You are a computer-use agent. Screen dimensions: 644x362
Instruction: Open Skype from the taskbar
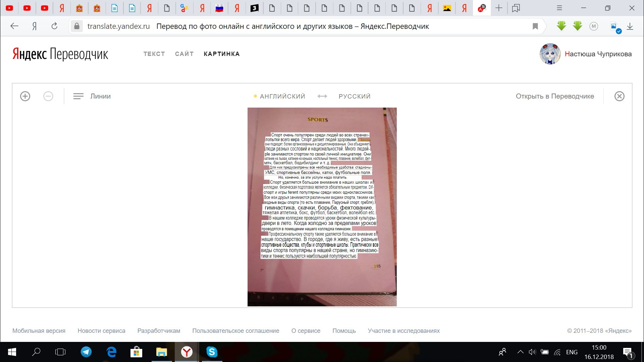(212, 352)
